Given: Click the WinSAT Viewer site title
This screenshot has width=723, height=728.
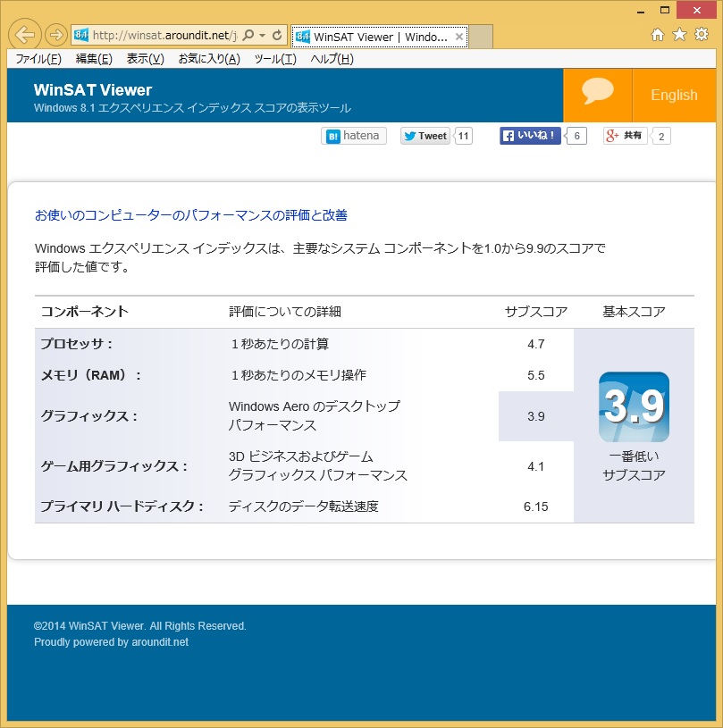Looking at the screenshot, I should pos(93,89).
